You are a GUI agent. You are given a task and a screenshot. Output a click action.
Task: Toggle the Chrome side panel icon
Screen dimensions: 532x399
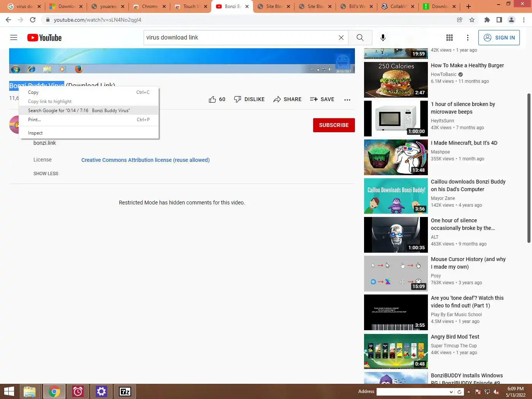click(x=499, y=20)
